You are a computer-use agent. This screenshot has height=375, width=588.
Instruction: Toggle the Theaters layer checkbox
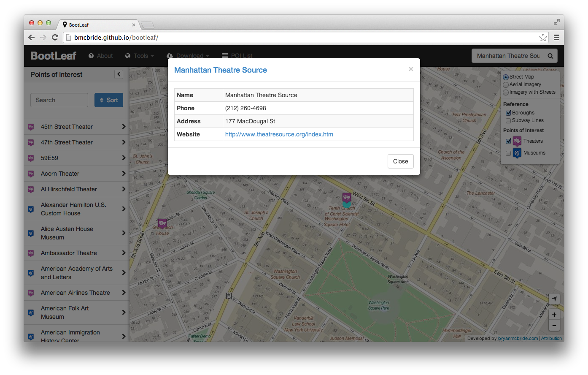(508, 141)
